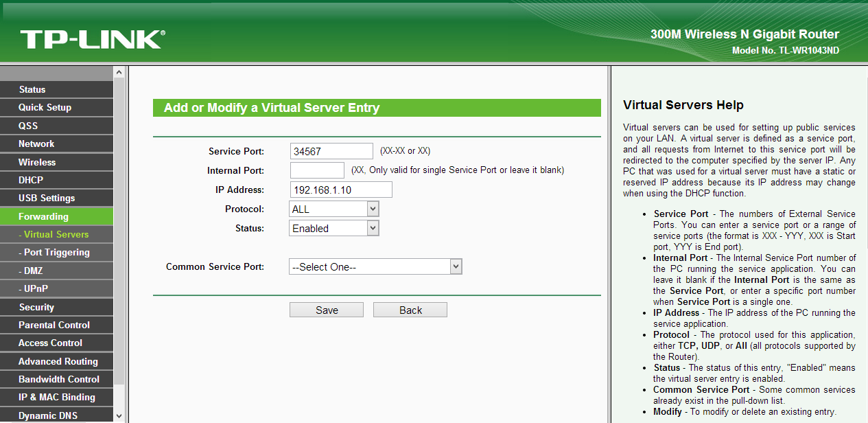Click the Protocol label
Screen dimensions: 868x423
(244, 209)
